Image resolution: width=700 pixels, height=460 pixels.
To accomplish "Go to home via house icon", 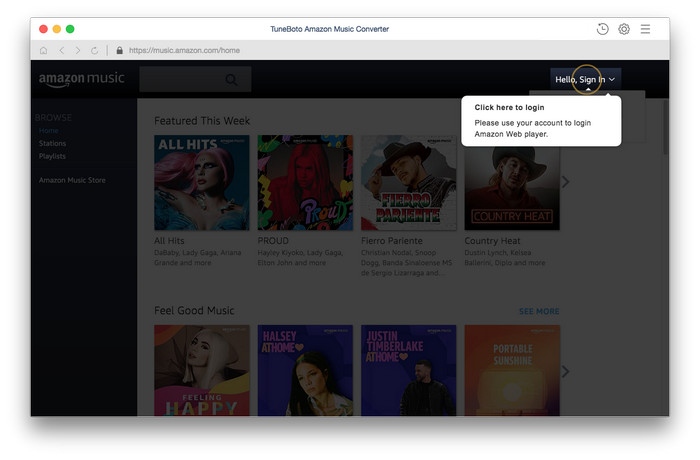I will tap(43, 50).
